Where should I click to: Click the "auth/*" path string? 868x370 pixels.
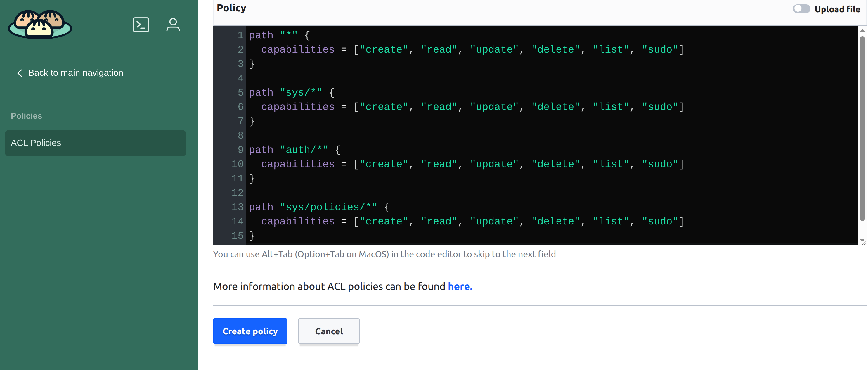[x=304, y=150]
